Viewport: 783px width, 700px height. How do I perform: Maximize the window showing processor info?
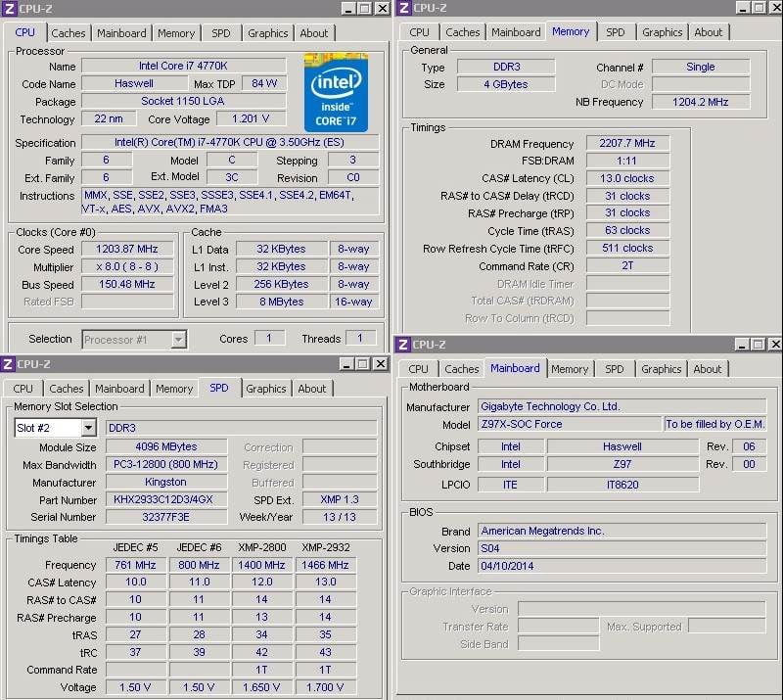[x=364, y=9]
